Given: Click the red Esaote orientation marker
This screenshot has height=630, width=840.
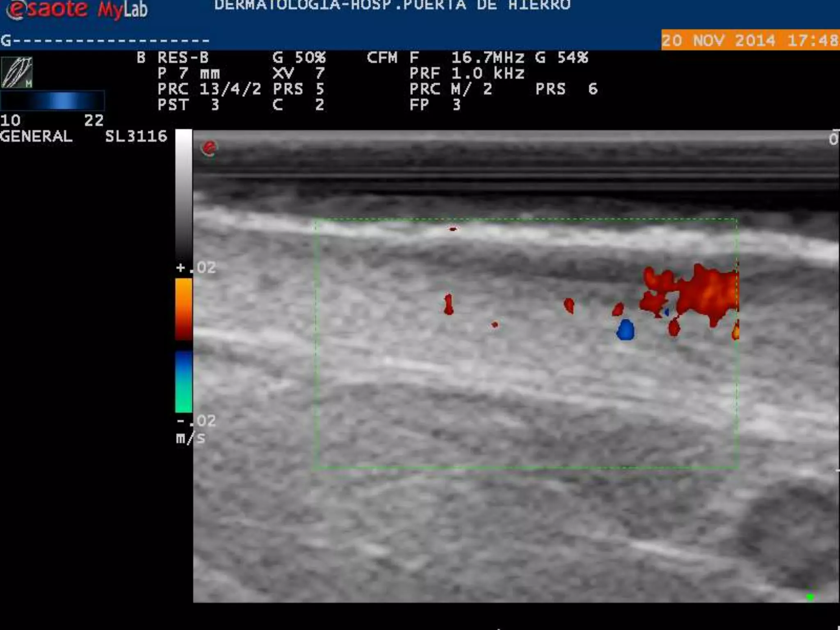Looking at the screenshot, I should pos(209,148).
